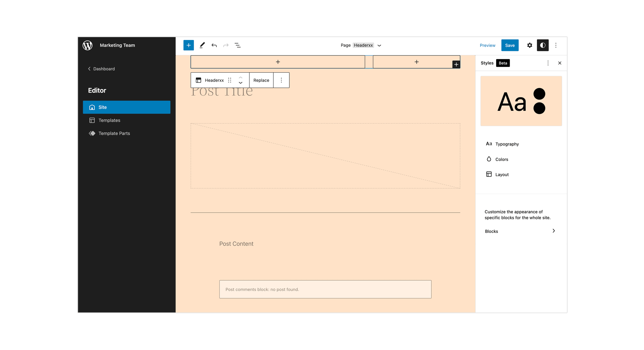This screenshot has width=644, height=350.
Task: Click the Typography Aa icon
Action: point(489,144)
